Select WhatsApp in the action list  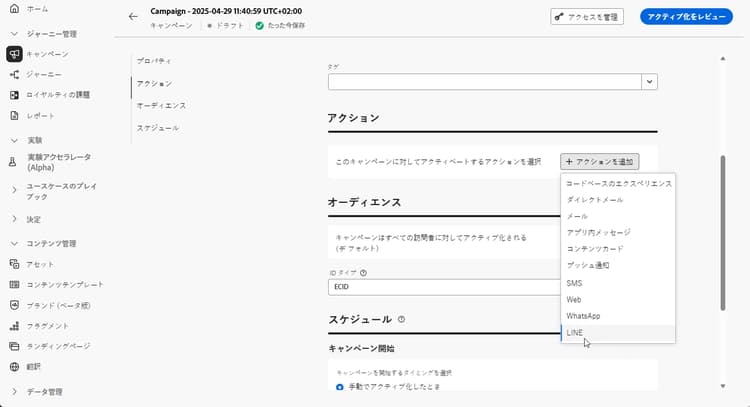tap(583, 315)
